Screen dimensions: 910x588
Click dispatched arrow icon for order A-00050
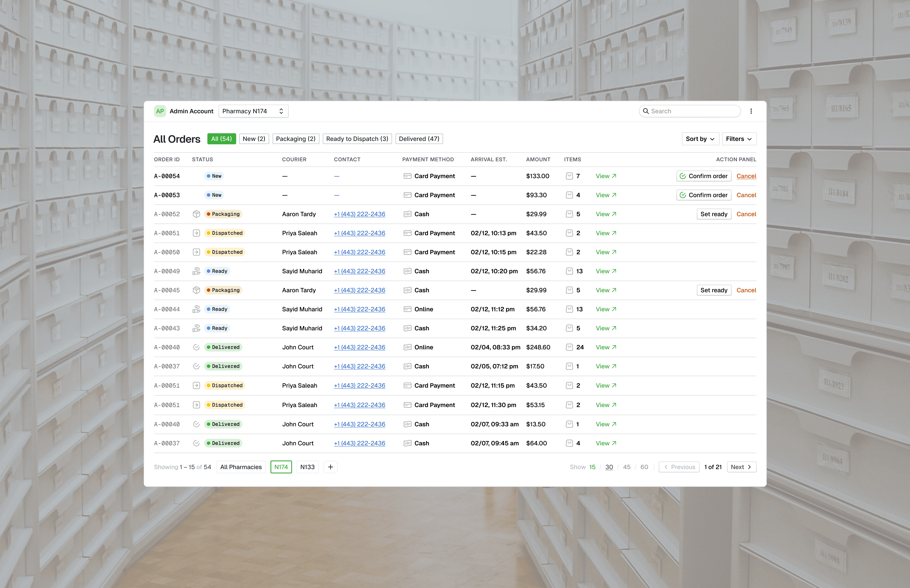[196, 252]
